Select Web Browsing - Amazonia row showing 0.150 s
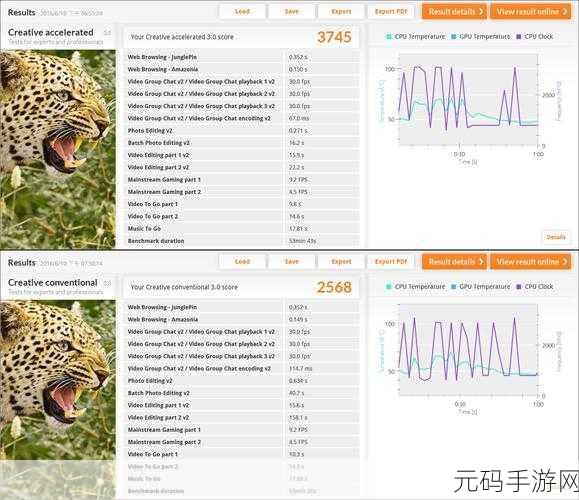Screen dimensions: 579x500 (x=242, y=69)
